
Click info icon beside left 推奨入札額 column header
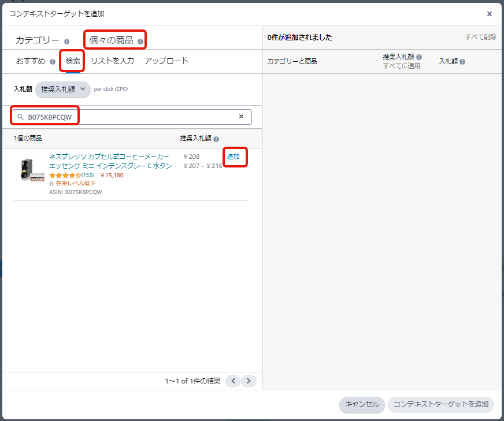pos(216,139)
